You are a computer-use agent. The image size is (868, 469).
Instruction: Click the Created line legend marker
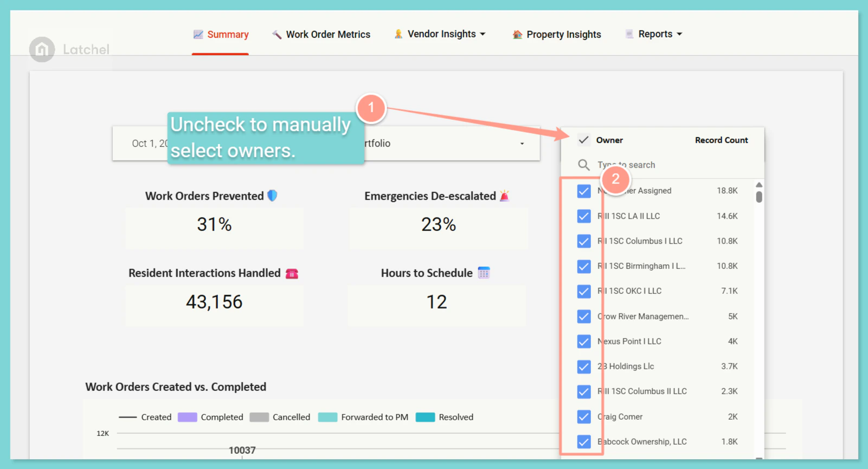click(x=128, y=417)
